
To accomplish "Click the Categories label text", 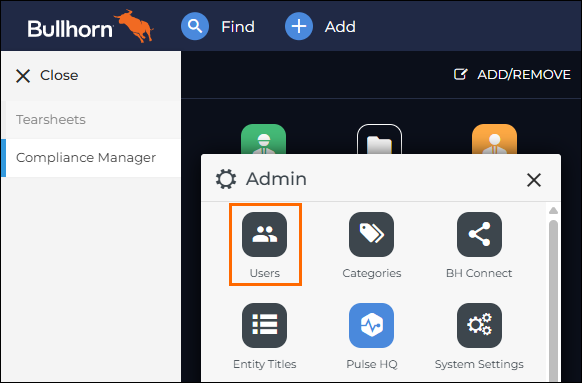I will (x=372, y=274).
